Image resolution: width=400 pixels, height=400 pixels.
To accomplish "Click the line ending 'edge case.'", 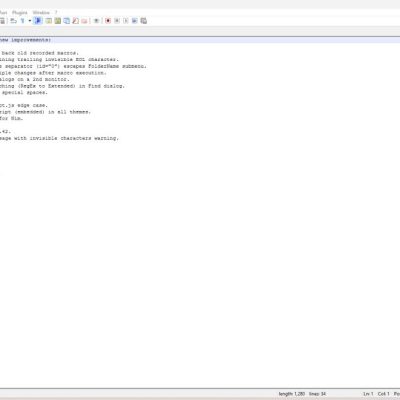I will tap(24, 105).
